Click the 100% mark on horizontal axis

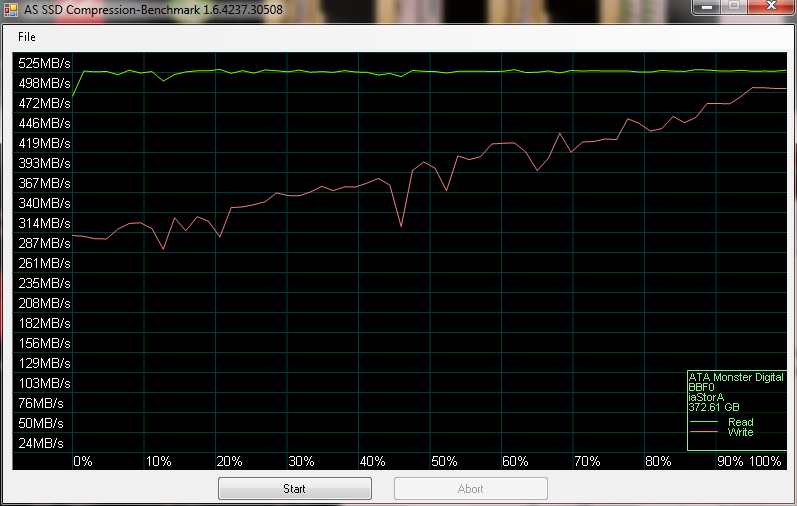[766, 461]
